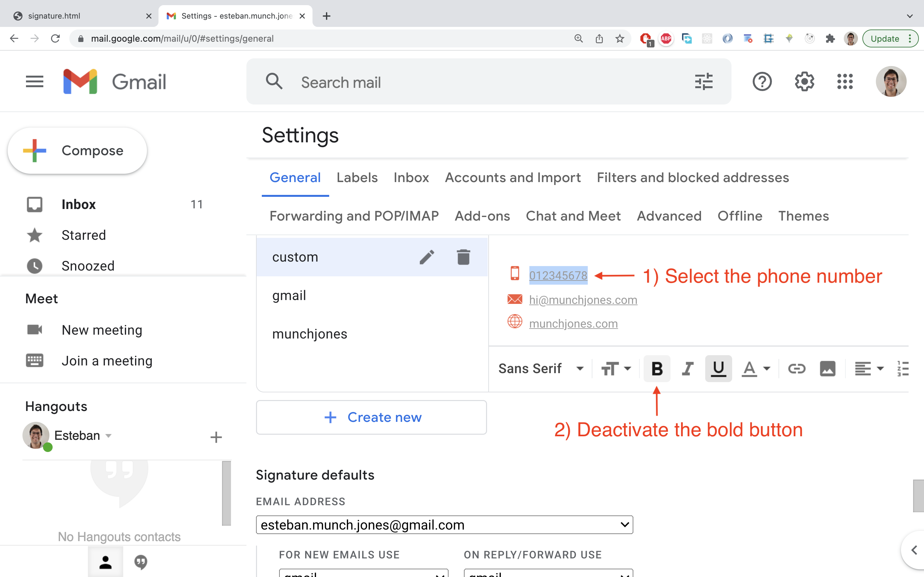
Task: Switch to the Accounts and Import tab
Action: coord(512,178)
